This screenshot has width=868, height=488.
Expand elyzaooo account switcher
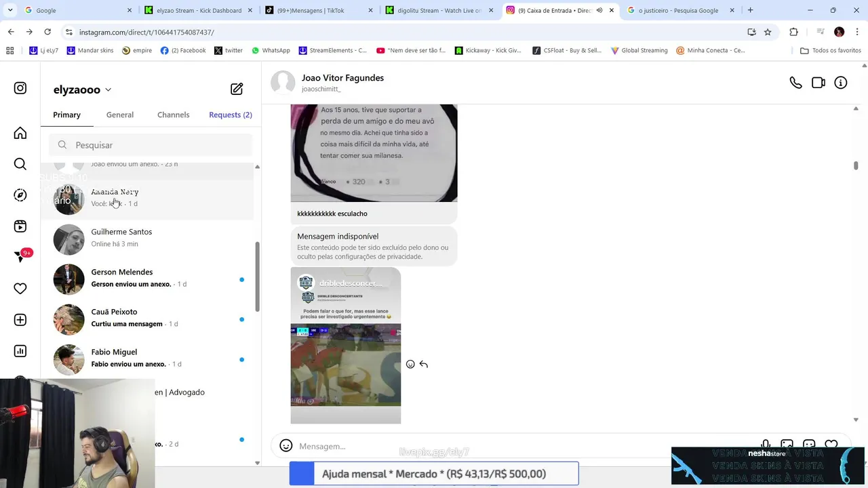point(82,89)
